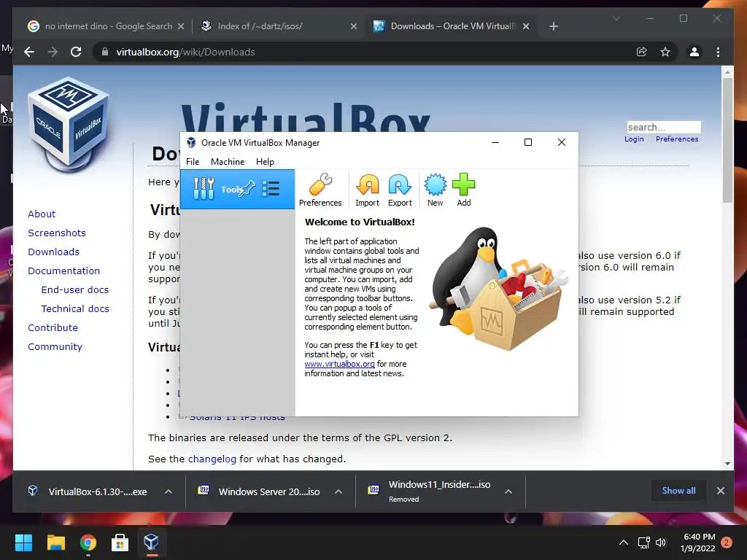Open Chrome three-dot menu
This screenshot has height=560, width=747.
[x=718, y=52]
